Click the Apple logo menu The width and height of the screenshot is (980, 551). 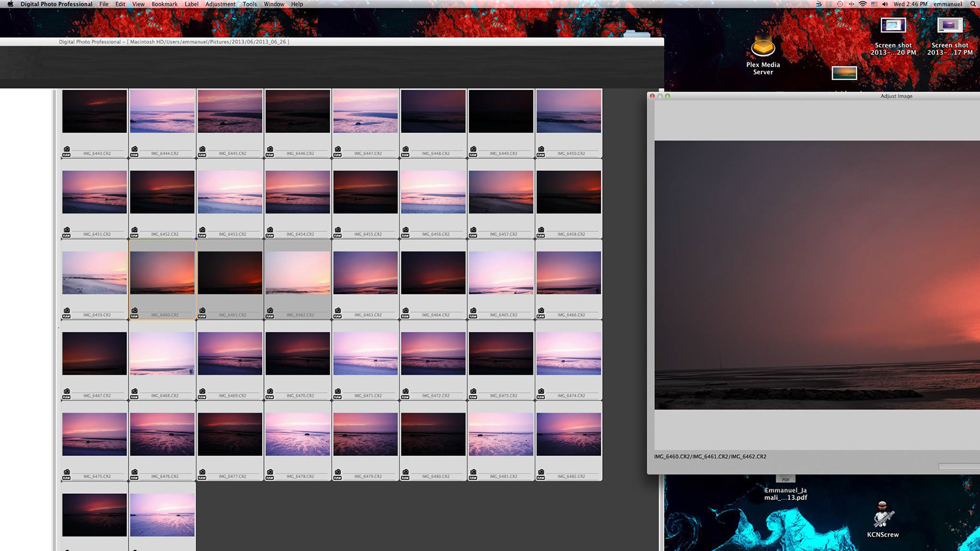pos(10,4)
